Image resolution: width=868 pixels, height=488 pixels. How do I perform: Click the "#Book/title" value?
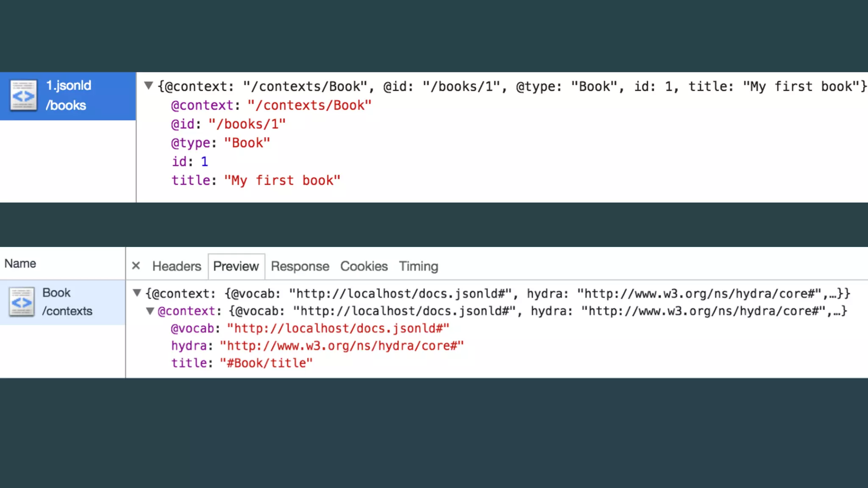click(266, 363)
